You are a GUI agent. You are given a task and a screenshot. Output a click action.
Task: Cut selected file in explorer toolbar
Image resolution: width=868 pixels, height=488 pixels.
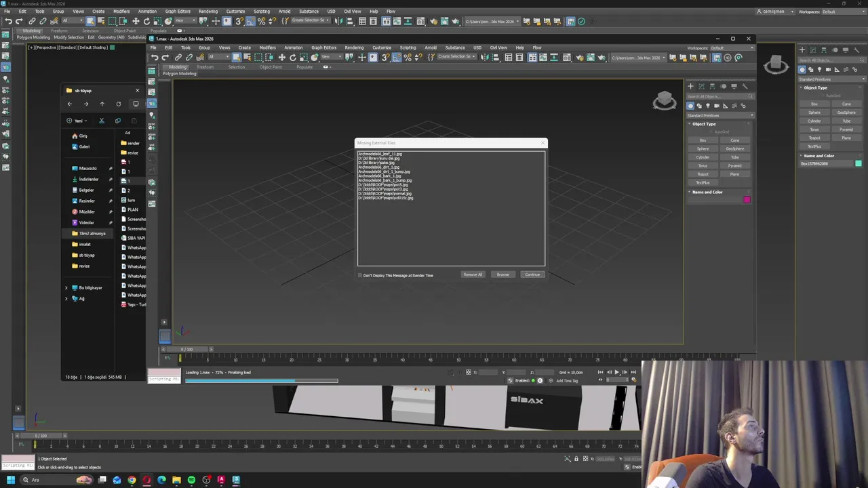pyautogui.click(x=101, y=121)
